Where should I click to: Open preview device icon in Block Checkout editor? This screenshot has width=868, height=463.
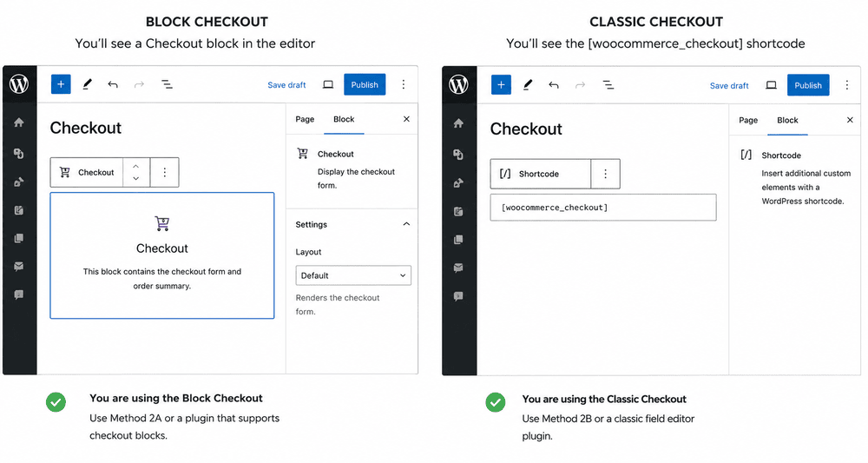pyautogui.click(x=328, y=85)
